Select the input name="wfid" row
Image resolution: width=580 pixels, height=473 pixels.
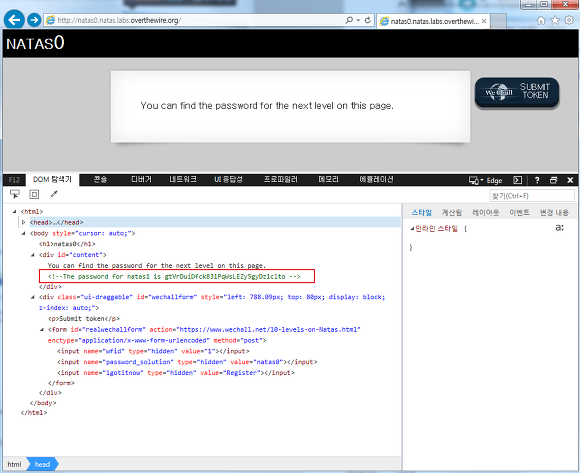tap(153, 351)
